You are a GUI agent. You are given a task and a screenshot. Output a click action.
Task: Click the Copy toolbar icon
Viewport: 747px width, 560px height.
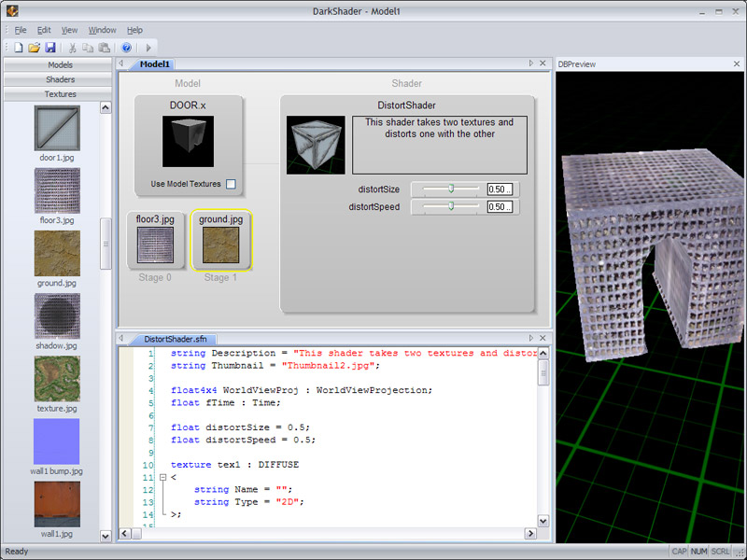[87, 47]
